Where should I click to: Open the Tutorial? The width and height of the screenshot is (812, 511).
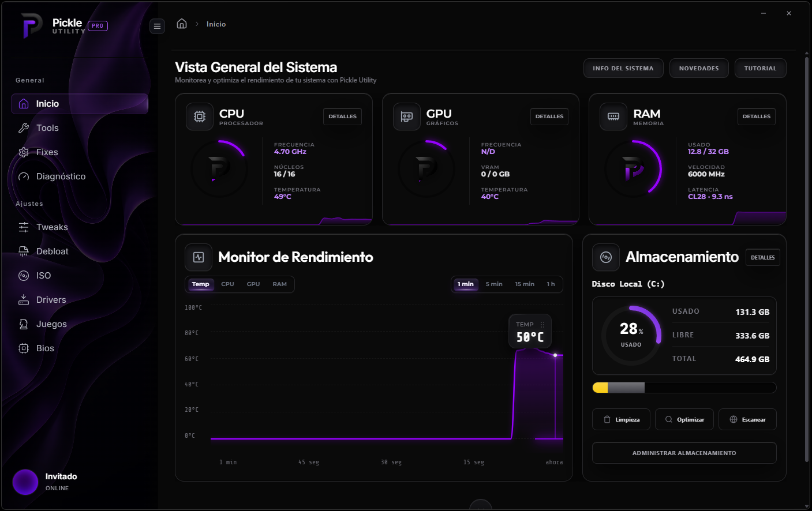pos(761,68)
